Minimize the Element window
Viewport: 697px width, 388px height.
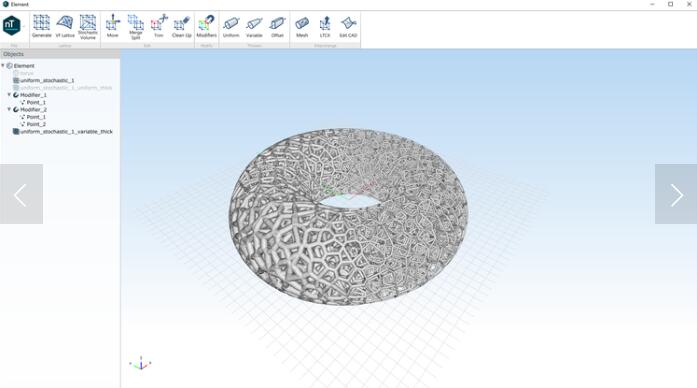(652, 4)
